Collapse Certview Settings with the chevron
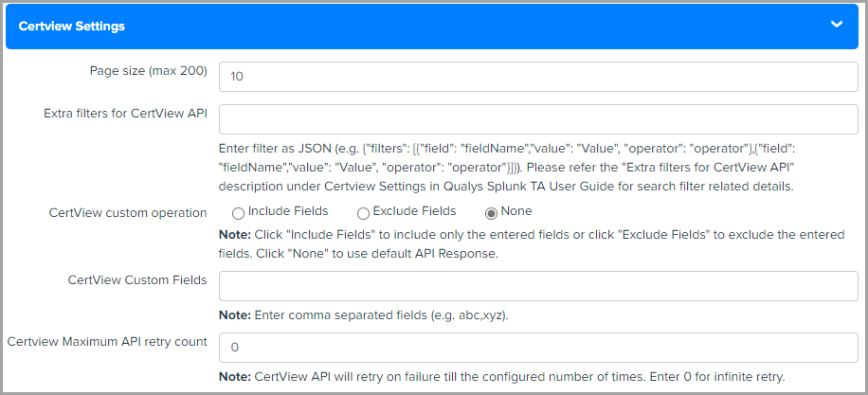 tap(837, 25)
